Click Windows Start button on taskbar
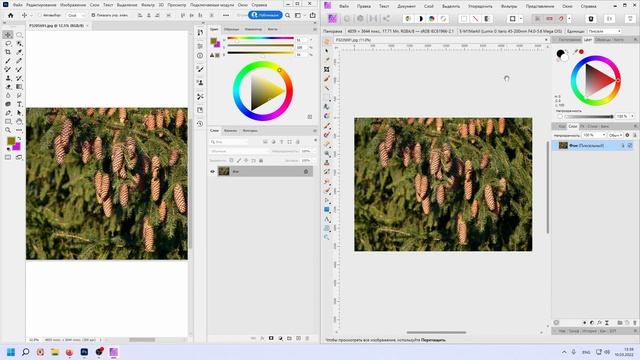The width and height of the screenshot is (640, 360). 11,352
